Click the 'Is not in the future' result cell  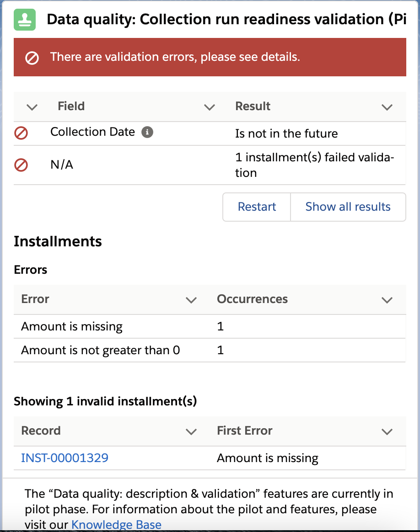tap(286, 133)
